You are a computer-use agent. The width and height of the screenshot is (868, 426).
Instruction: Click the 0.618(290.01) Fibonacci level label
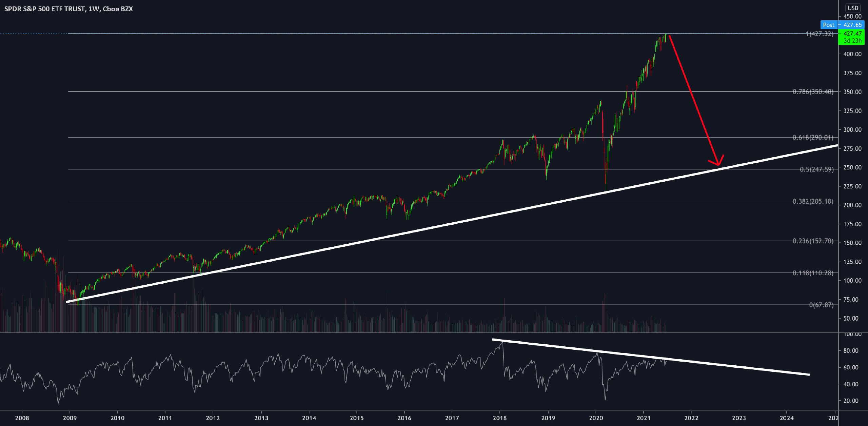point(813,137)
